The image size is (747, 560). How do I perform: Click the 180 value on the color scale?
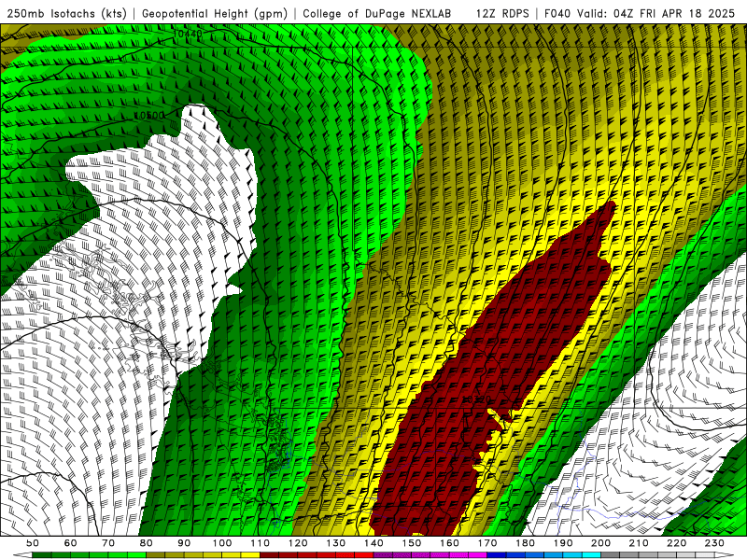tap(525, 543)
